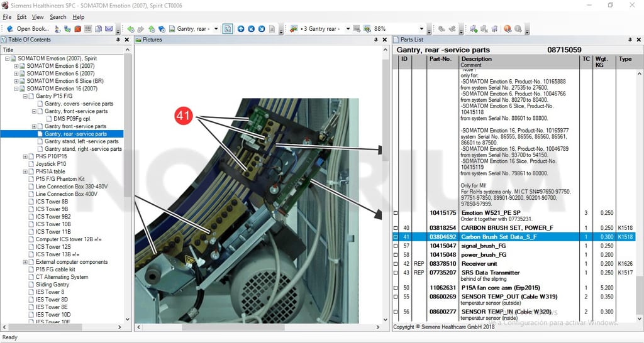This screenshot has height=343, width=644.
Task: Click the blue history arrow icon
Action: [x=162, y=29]
